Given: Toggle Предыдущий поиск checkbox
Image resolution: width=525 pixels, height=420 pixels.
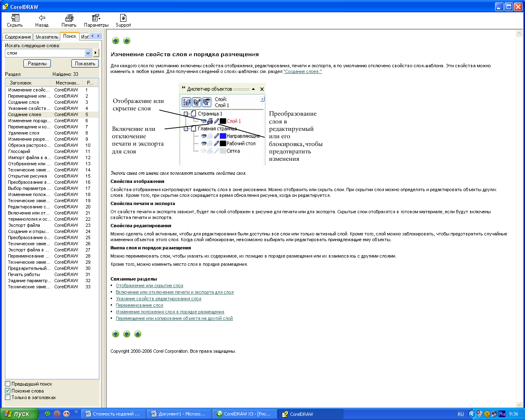Looking at the screenshot, I should coord(7,384).
